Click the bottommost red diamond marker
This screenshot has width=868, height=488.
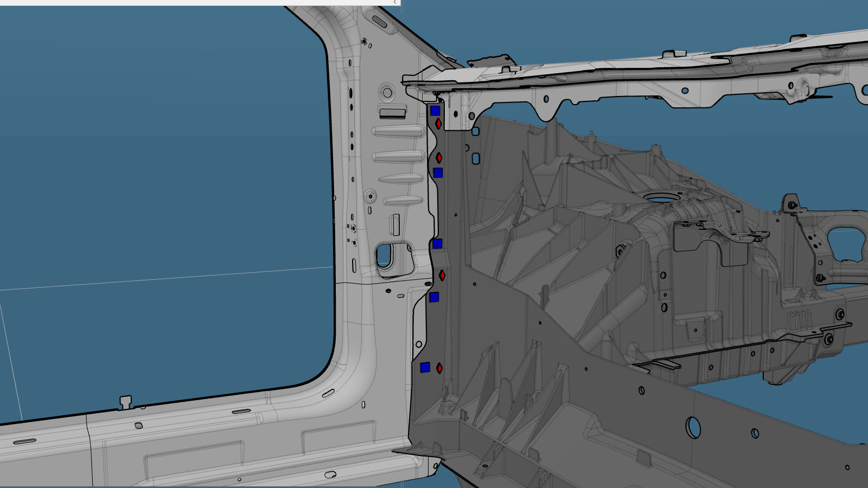(x=439, y=368)
